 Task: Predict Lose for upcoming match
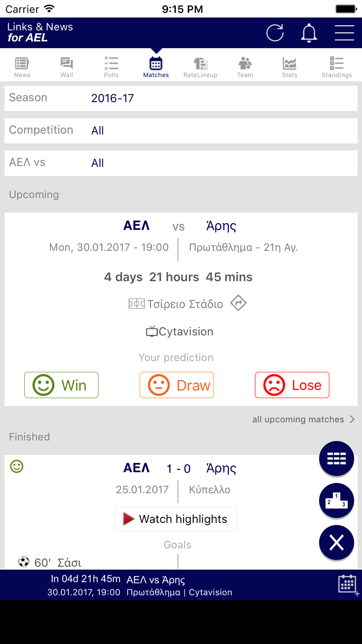coord(292,385)
